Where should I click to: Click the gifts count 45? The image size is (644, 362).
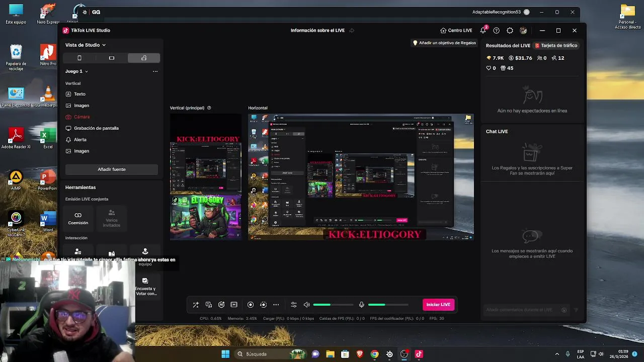pyautogui.click(x=507, y=68)
